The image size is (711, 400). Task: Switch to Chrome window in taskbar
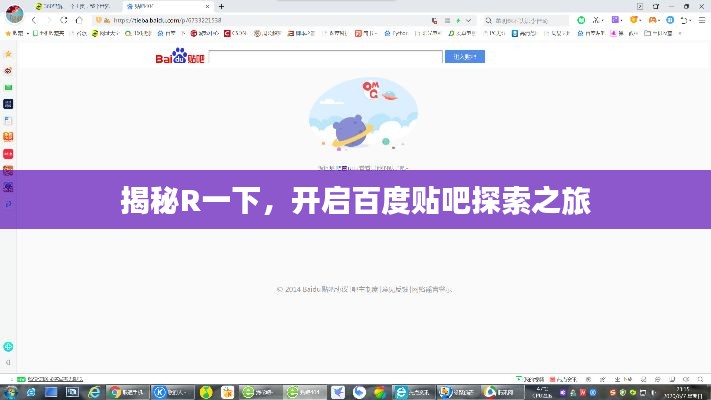(x=127, y=392)
